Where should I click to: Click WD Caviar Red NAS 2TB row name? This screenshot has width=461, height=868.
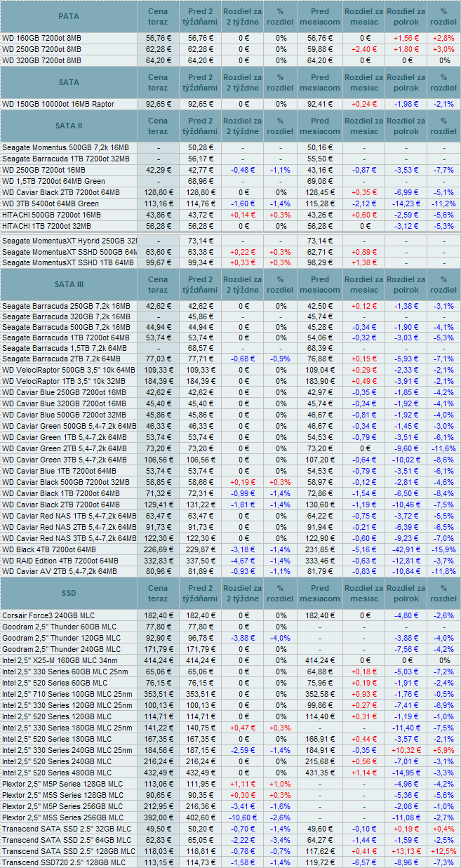[x=69, y=526]
